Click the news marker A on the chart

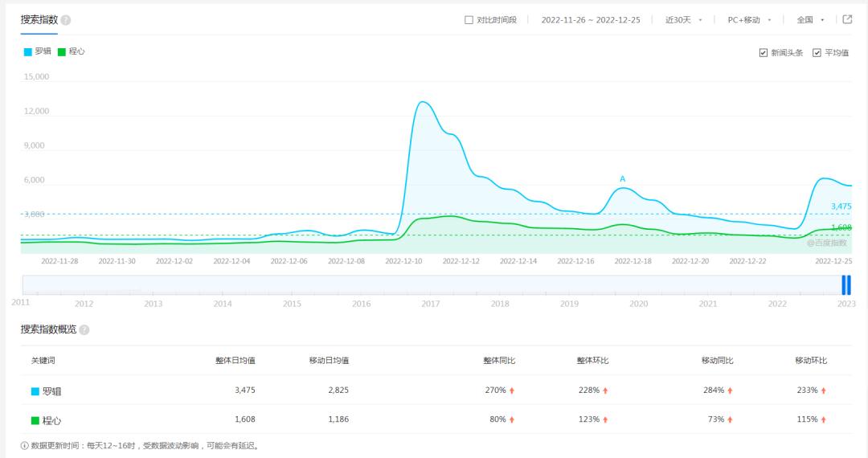click(x=622, y=179)
